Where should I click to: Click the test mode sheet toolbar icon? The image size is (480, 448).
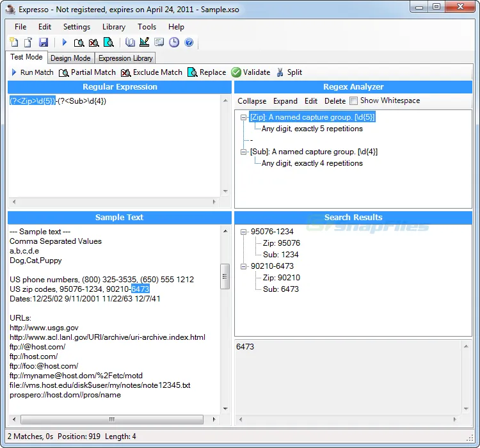point(159,42)
